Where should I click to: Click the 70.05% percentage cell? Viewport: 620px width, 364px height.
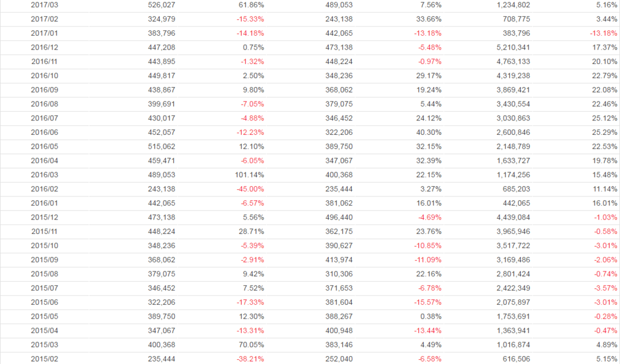coord(251,344)
